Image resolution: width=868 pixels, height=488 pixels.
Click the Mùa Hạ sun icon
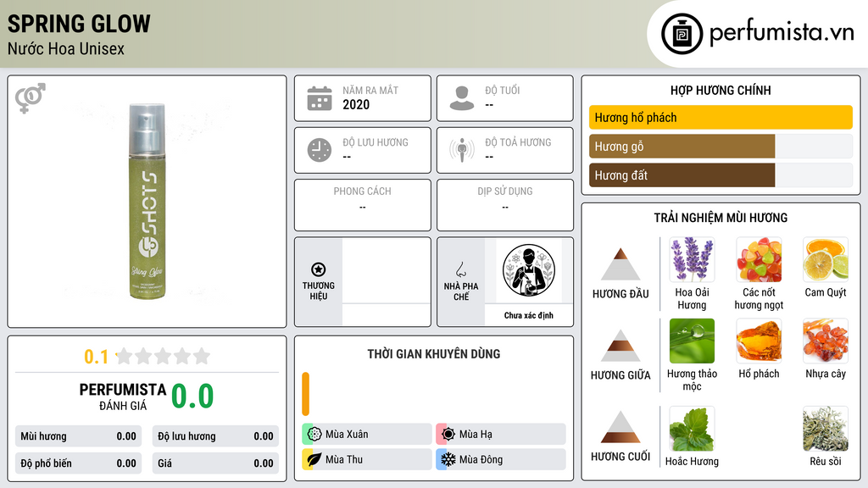click(x=448, y=435)
